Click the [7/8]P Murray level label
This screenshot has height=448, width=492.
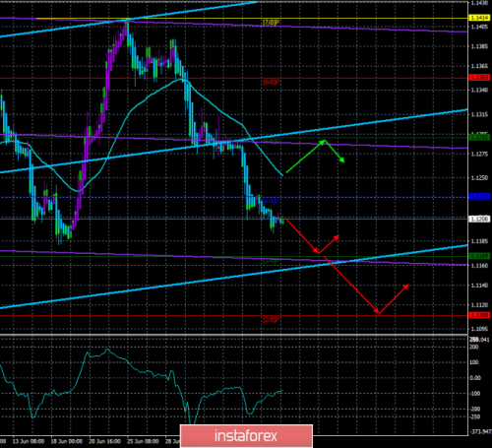pos(271,23)
